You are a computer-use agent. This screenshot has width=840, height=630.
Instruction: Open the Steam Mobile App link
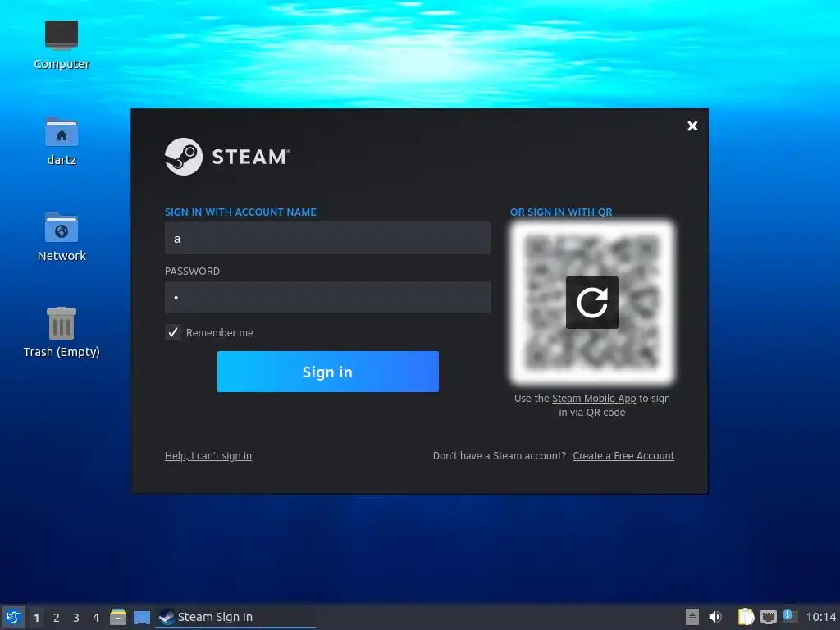(594, 399)
